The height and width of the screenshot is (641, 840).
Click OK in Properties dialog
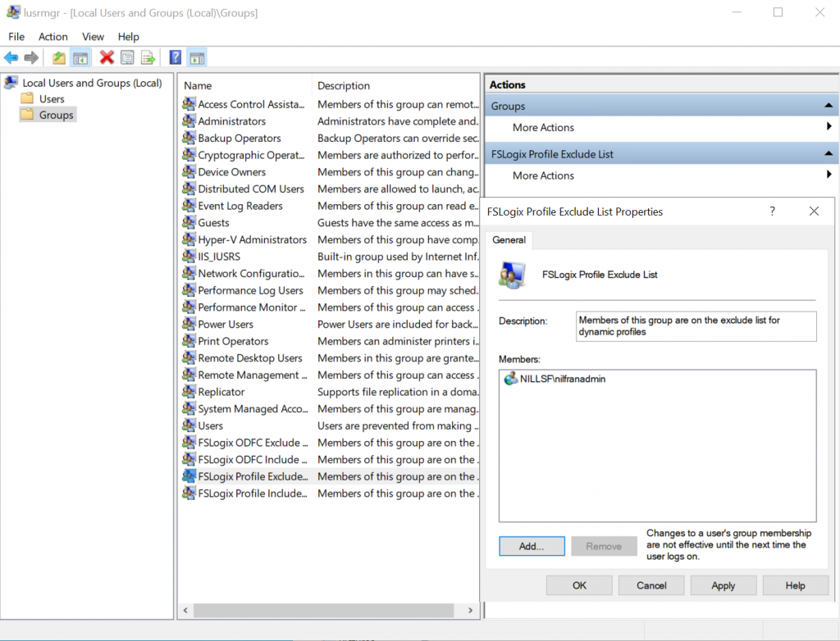pos(579,585)
